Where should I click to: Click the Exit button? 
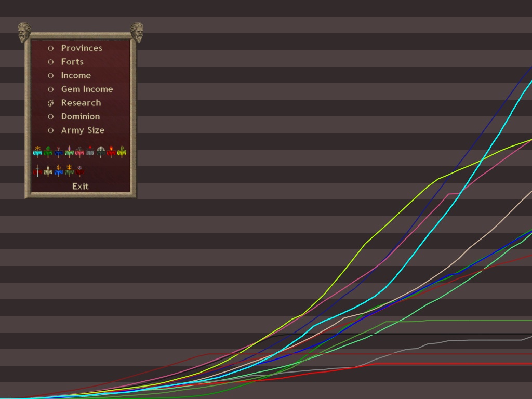[x=81, y=187]
